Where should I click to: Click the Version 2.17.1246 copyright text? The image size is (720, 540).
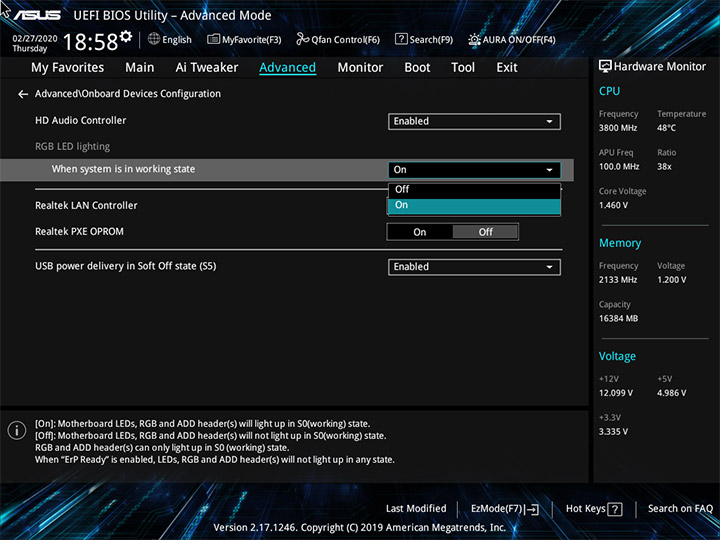click(x=360, y=528)
